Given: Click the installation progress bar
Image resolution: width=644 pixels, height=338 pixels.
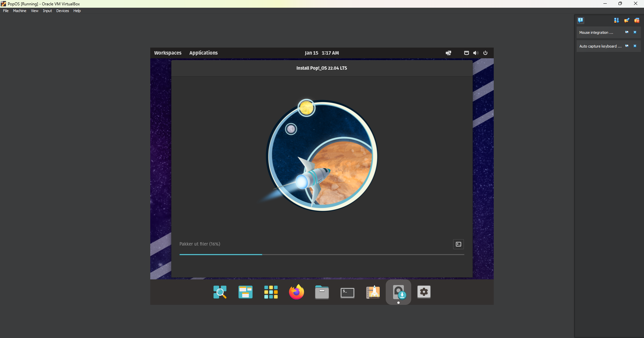Looking at the screenshot, I should point(322,255).
